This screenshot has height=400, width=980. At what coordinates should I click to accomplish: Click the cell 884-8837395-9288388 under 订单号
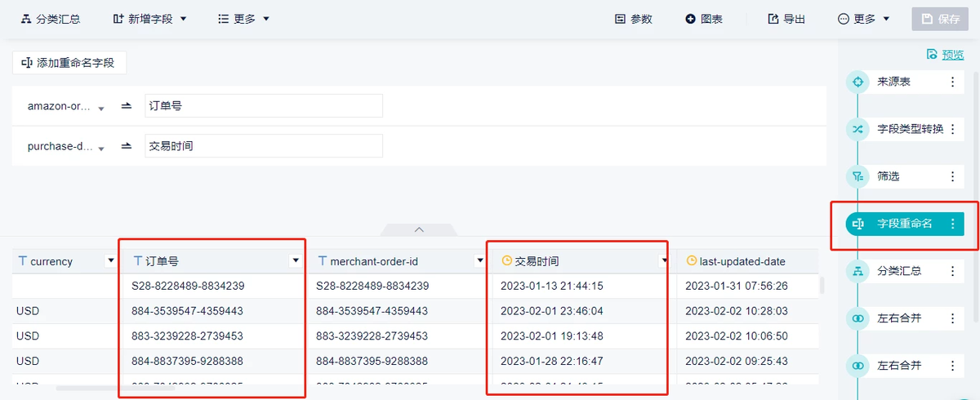[187, 361]
